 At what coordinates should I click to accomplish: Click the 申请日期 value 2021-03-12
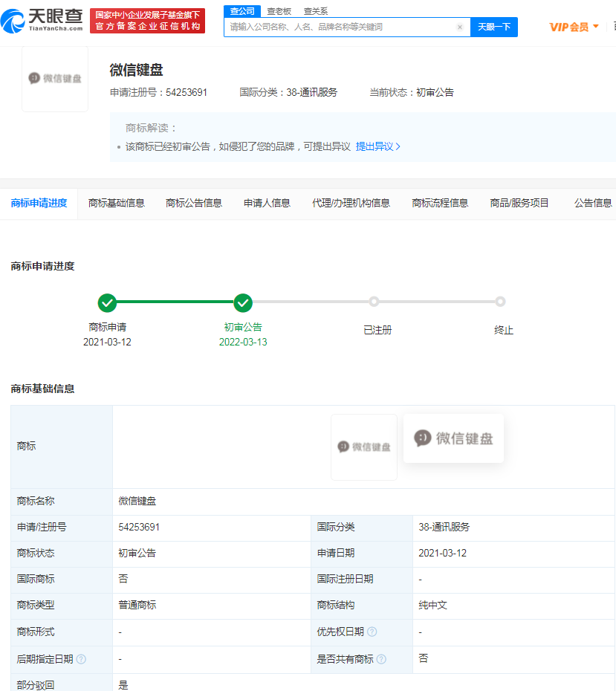pyautogui.click(x=442, y=553)
